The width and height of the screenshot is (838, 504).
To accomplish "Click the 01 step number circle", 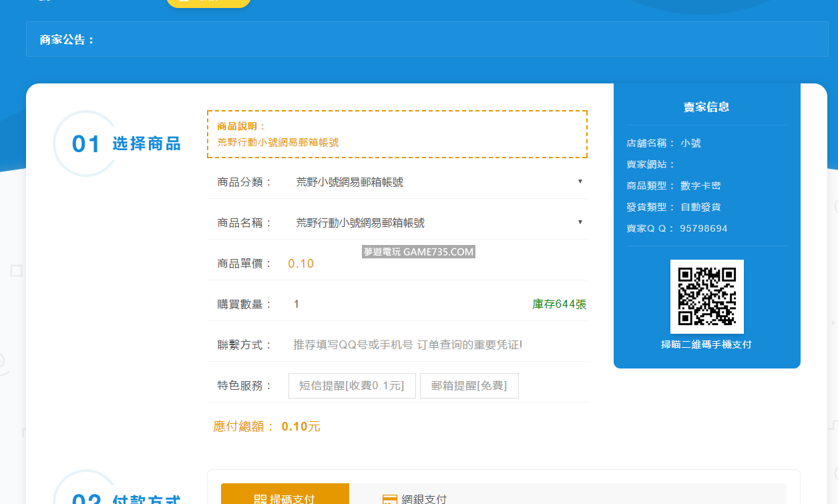I will 85,144.
